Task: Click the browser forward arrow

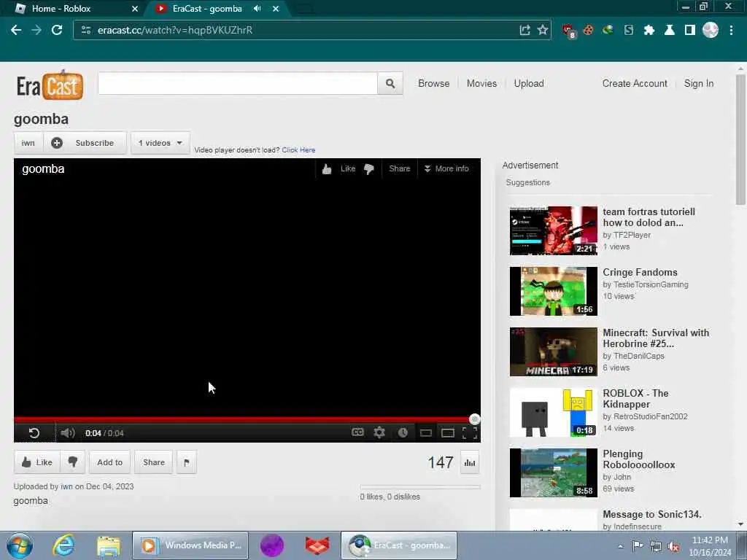Action: click(x=36, y=30)
